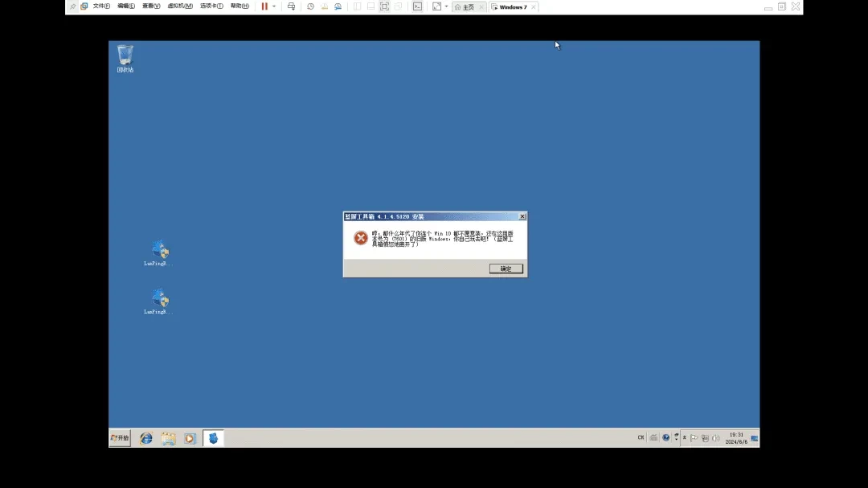Open Windows Media Player from taskbar

(x=190, y=438)
